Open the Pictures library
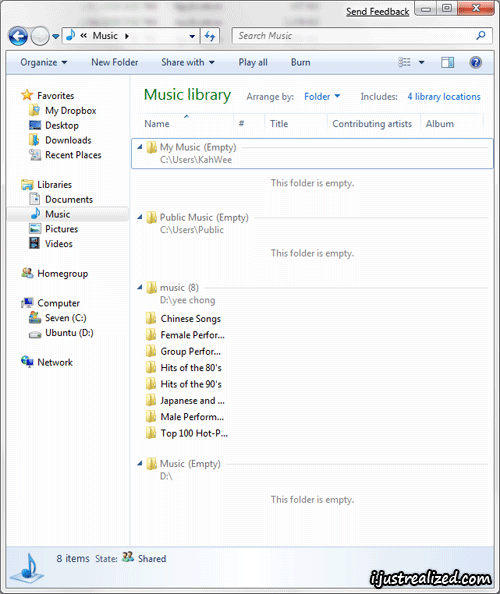The width and height of the screenshot is (500, 594). (53, 229)
